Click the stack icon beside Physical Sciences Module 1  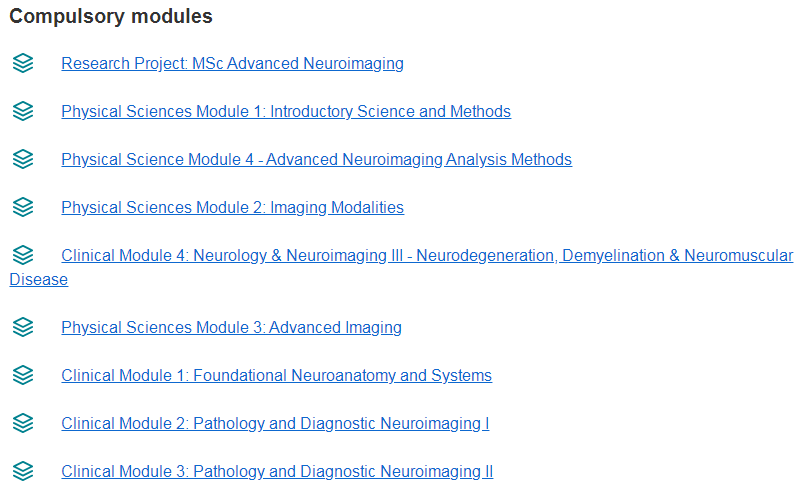pyautogui.click(x=23, y=111)
